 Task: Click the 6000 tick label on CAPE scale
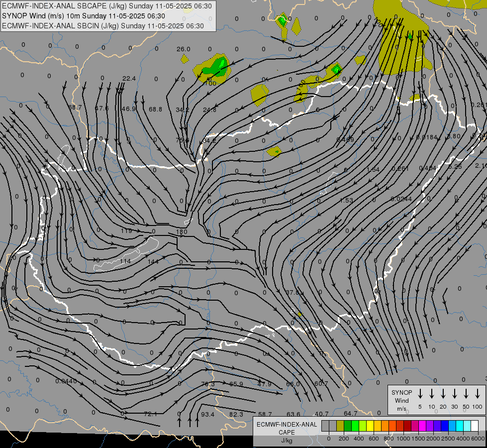click(x=478, y=439)
